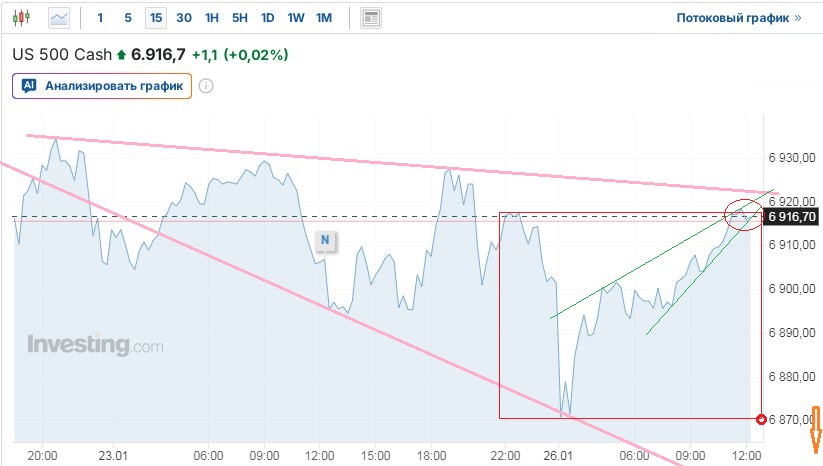This screenshot has height=466, width=823.
Task: Select the 1 minute timeframe
Action: [100, 17]
